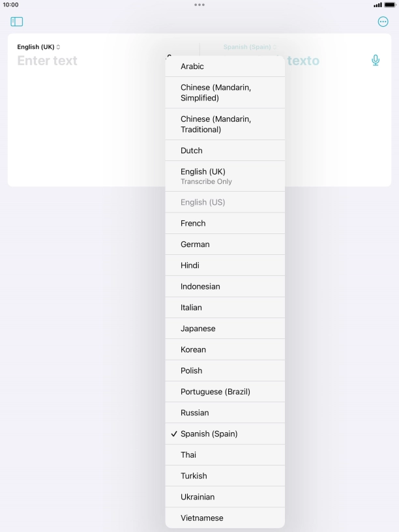Open the more options ellipsis menu
The height and width of the screenshot is (532, 399).
tap(383, 22)
